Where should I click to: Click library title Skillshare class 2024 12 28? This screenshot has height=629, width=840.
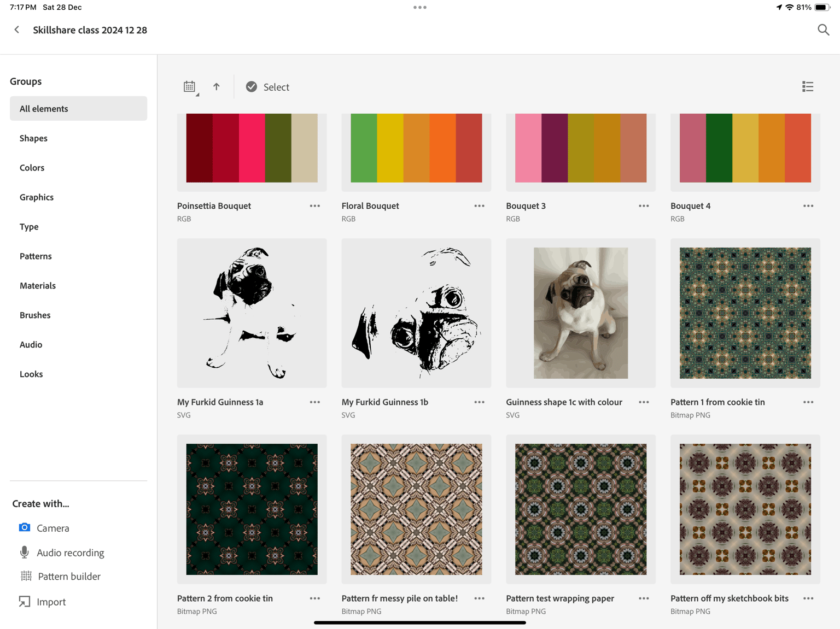[90, 30]
